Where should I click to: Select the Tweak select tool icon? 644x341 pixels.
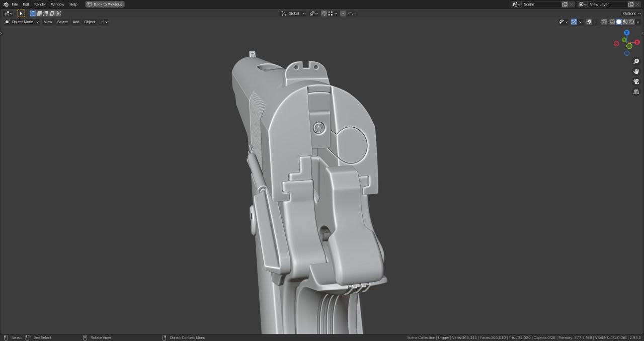[21, 14]
